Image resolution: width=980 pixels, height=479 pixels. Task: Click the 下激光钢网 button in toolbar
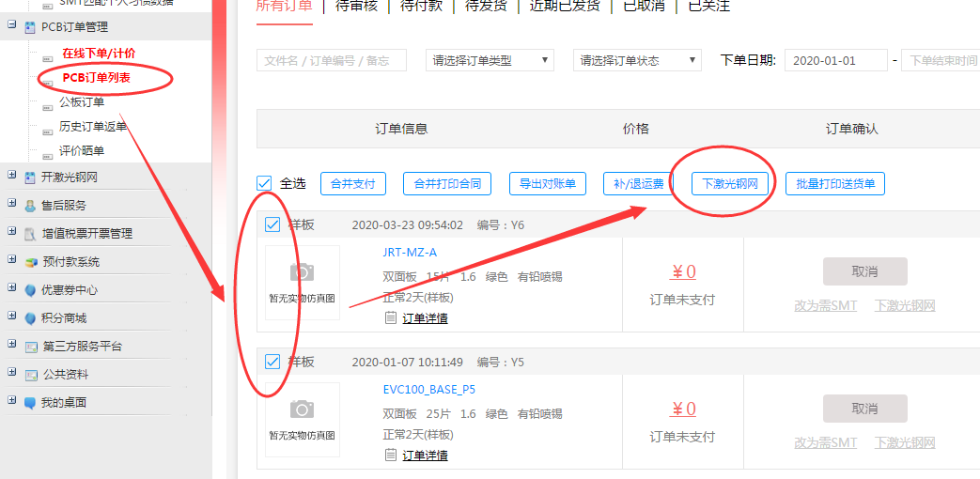pyautogui.click(x=730, y=184)
